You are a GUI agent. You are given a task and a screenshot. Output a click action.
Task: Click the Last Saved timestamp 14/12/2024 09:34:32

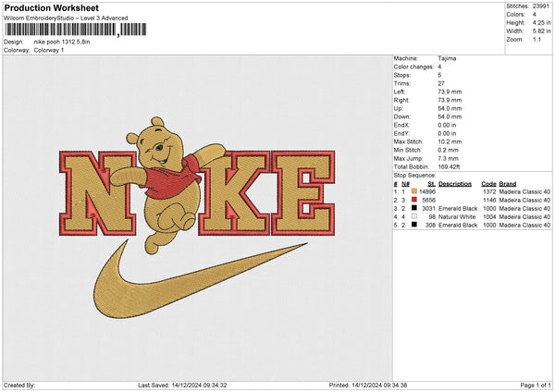199,385
